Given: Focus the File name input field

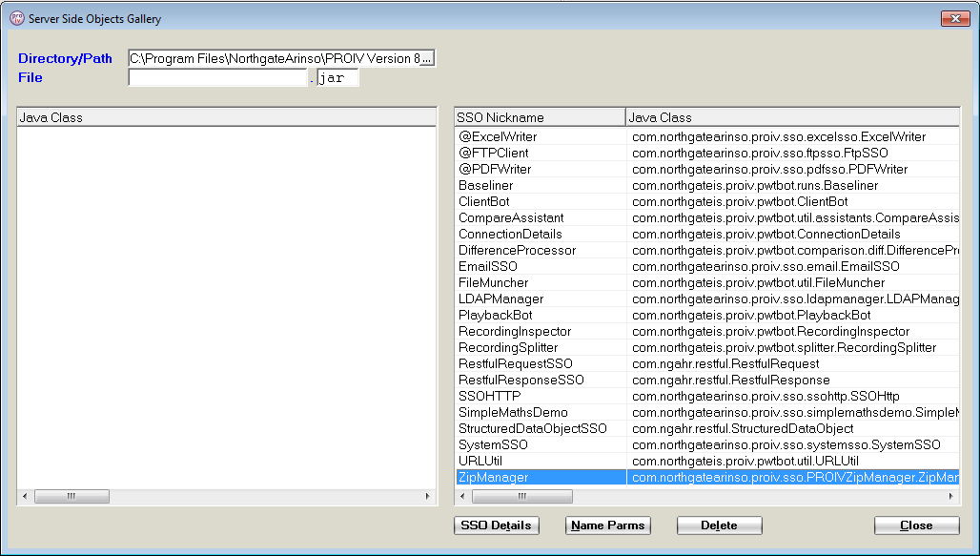Looking at the screenshot, I should point(218,77).
